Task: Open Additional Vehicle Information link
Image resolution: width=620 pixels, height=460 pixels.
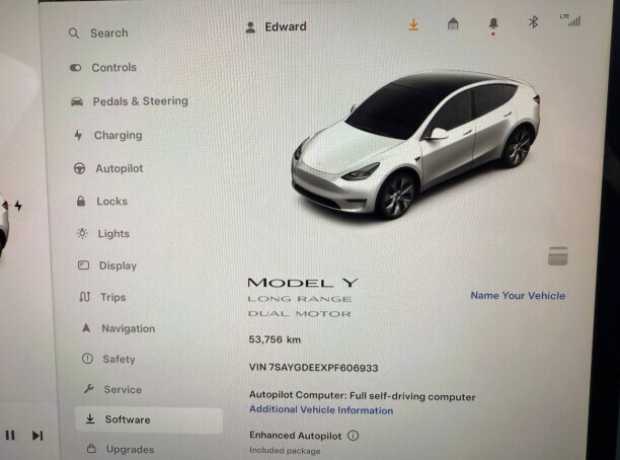Action: pyautogui.click(x=321, y=410)
